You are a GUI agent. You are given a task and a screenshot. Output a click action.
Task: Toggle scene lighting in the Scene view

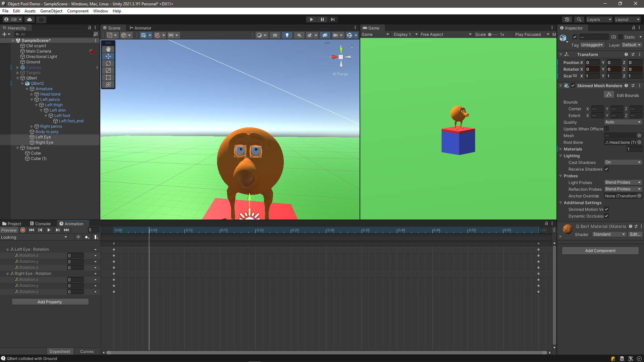pos(287,35)
